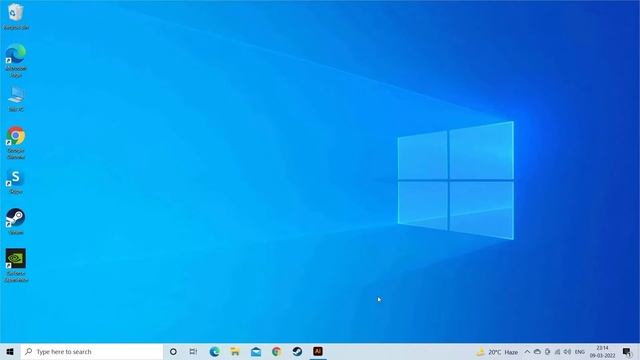Select the Skype desktop shortcut

click(x=16, y=182)
